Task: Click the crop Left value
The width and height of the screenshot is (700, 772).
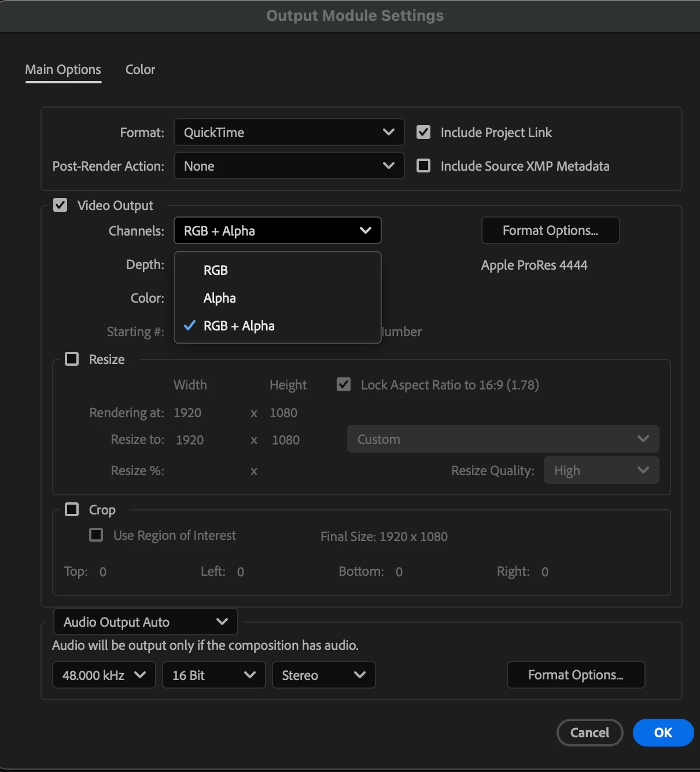Action: point(241,572)
